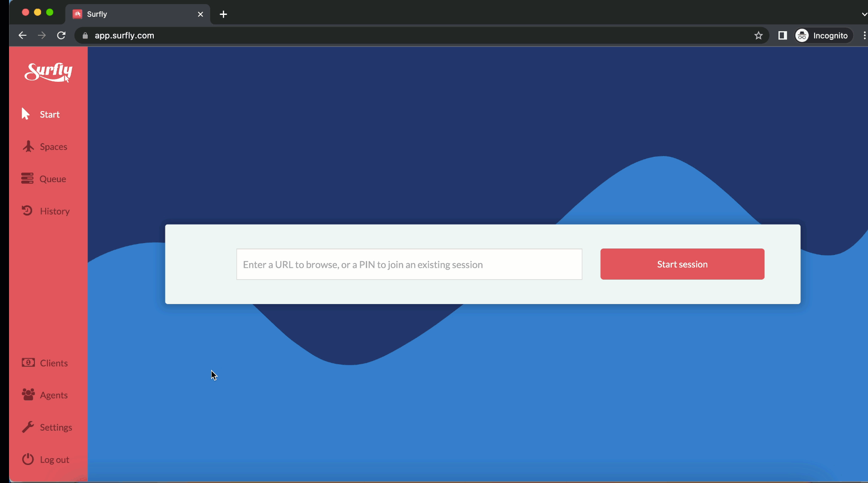Click the Settings wrench icon
This screenshot has height=483, width=868.
click(28, 427)
